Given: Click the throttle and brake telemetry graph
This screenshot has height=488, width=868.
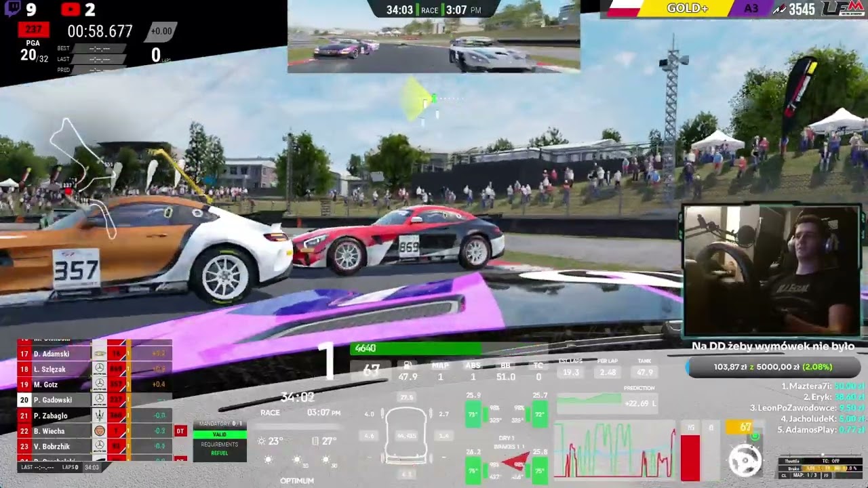Looking at the screenshot, I should click(615, 450).
